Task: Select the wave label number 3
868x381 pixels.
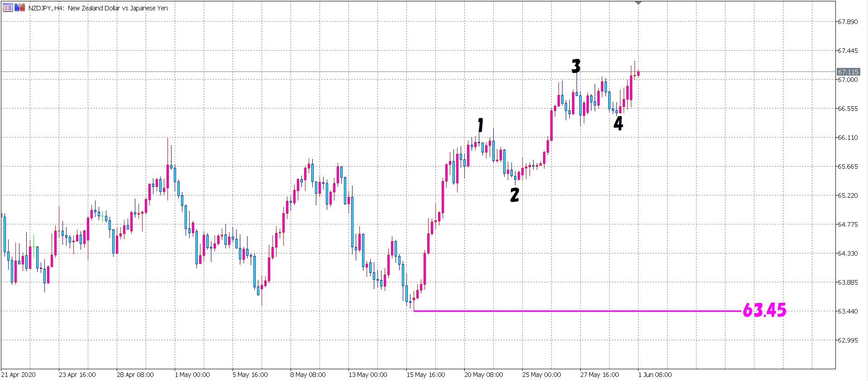Action: coord(576,67)
